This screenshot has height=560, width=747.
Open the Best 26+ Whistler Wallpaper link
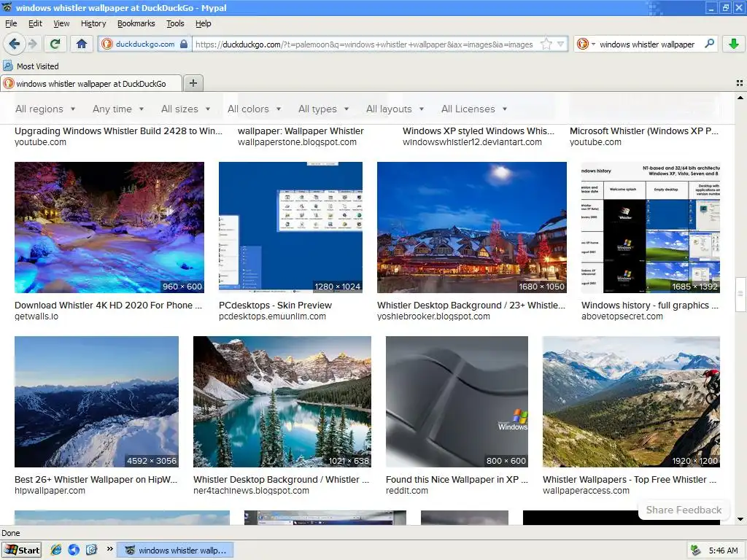pos(96,480)
